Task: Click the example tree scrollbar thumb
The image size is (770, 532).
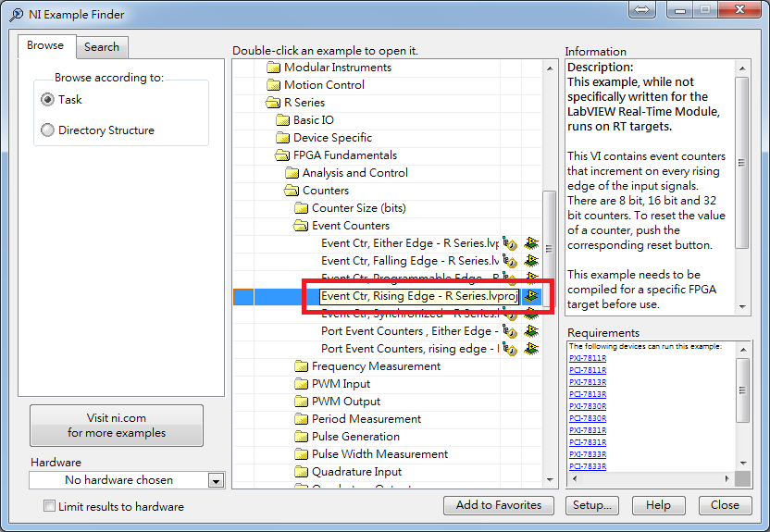Action: 549,249
